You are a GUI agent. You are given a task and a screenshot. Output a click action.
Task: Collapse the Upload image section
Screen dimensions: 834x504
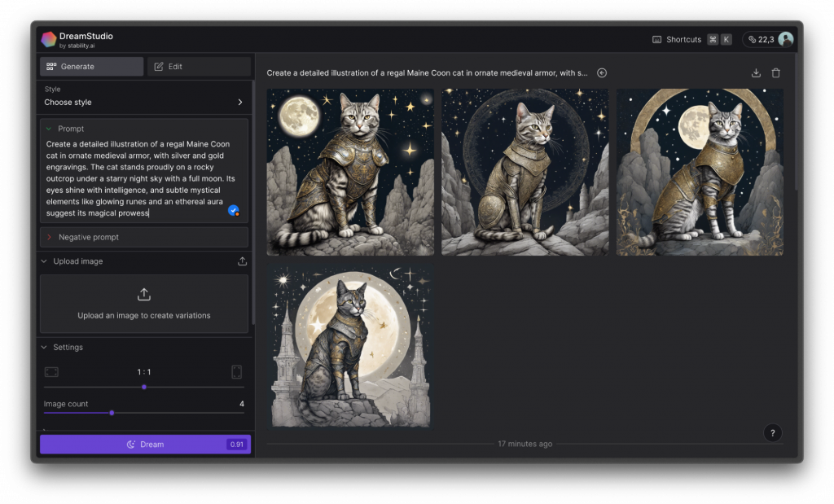pyautogui.click(x=44, y=261)
